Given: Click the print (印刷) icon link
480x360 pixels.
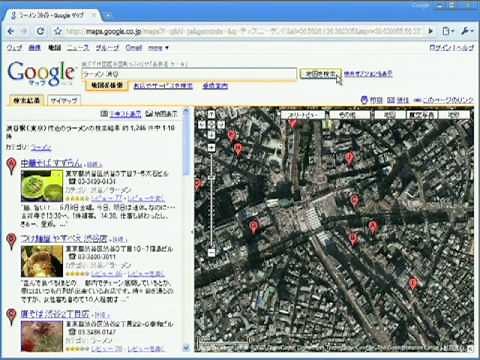Looking at the screenshot, I should 371,100.
